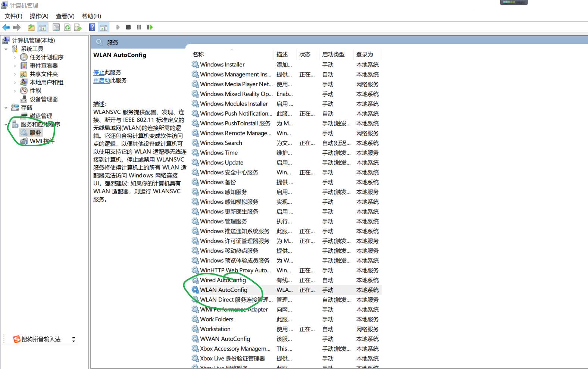Click the Start service play icon
588x369 pixels.
[x=118, y=27]
